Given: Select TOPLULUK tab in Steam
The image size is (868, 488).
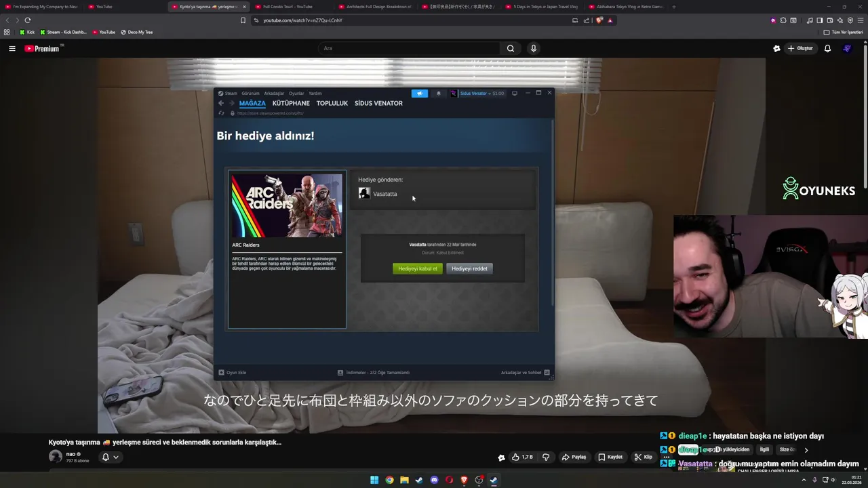Looking at the screenshot, I should point(332,103).
